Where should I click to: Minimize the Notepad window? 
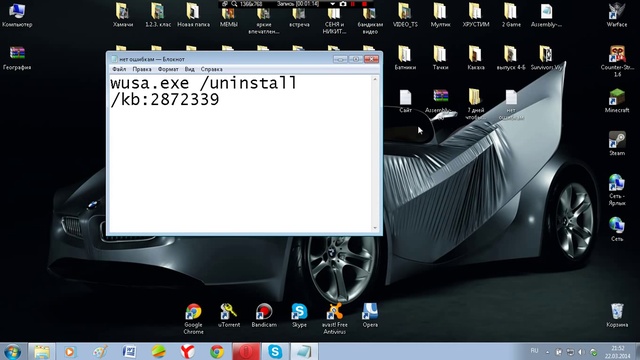point(340,59)
